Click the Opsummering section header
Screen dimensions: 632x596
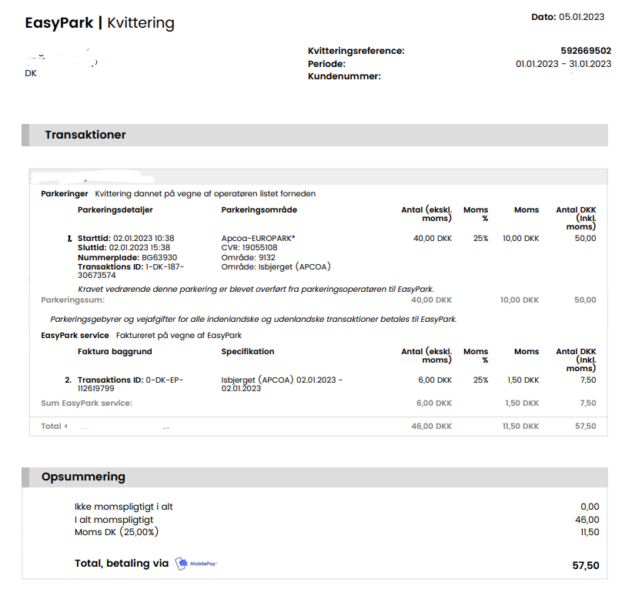pos(85,477)
